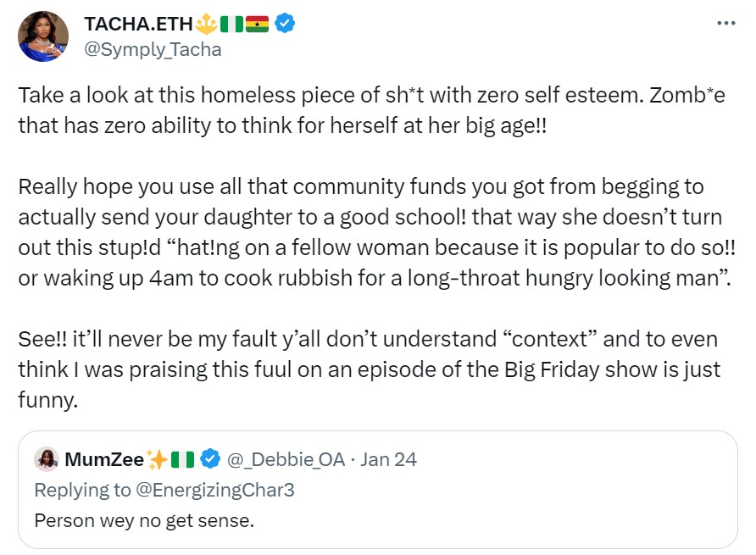This screenshot has width=756, height=555.
Task: Click the Nigerian flag next to TACHA.ETH
Action: coord(231,25)
